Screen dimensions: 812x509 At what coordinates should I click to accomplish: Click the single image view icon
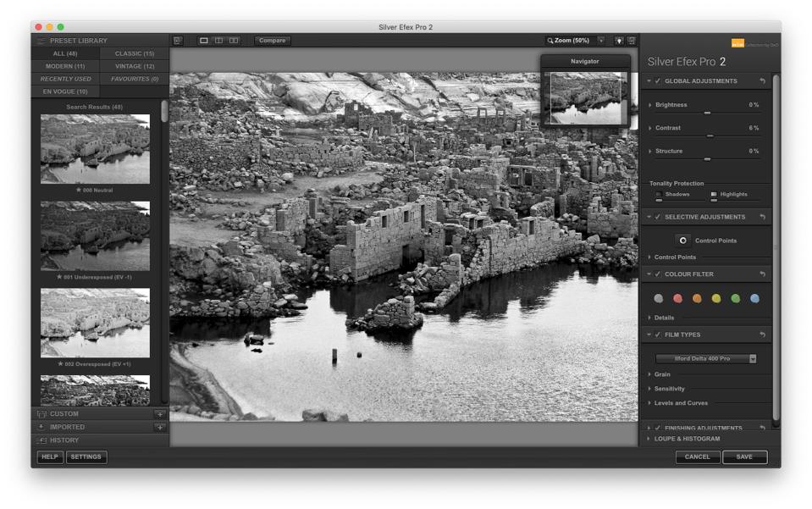point(203,40)
